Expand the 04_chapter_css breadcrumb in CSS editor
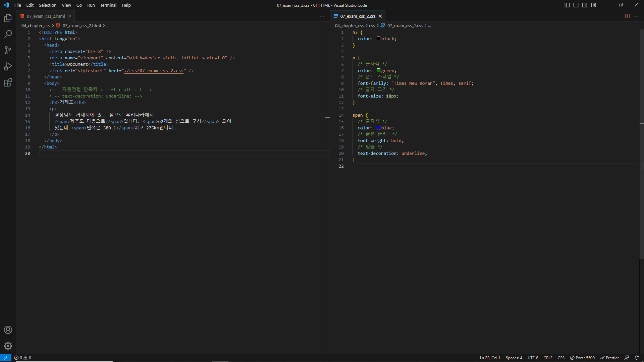Viewport: 644px width, 362px height. (x=349, y=26)
